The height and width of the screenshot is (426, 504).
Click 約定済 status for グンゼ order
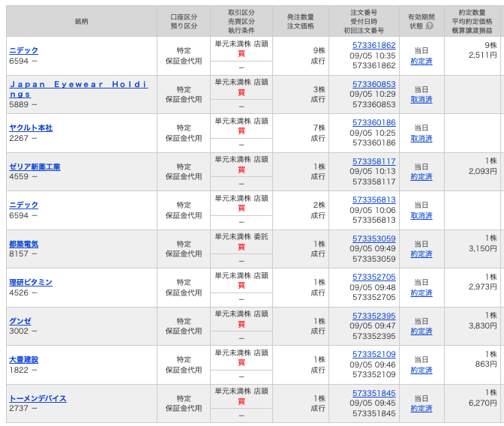[421, 331]
